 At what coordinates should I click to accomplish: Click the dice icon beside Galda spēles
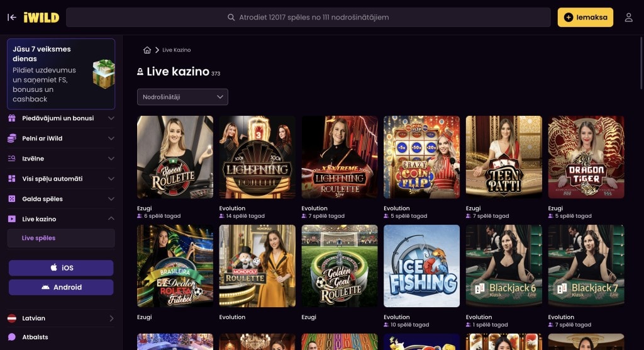(x=12, y=199)
